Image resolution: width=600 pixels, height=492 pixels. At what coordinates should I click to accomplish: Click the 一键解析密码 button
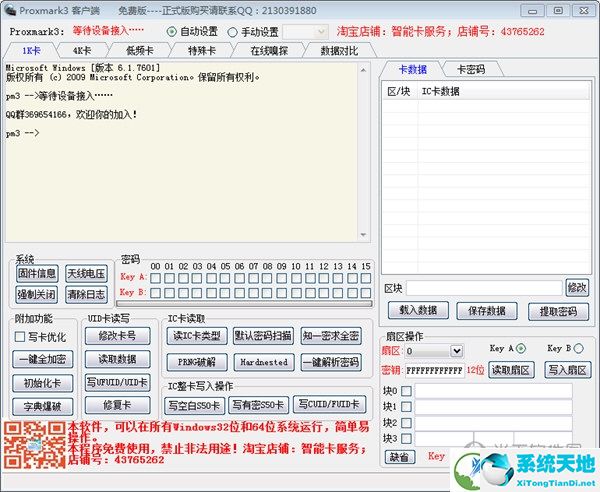pos(331,362)
